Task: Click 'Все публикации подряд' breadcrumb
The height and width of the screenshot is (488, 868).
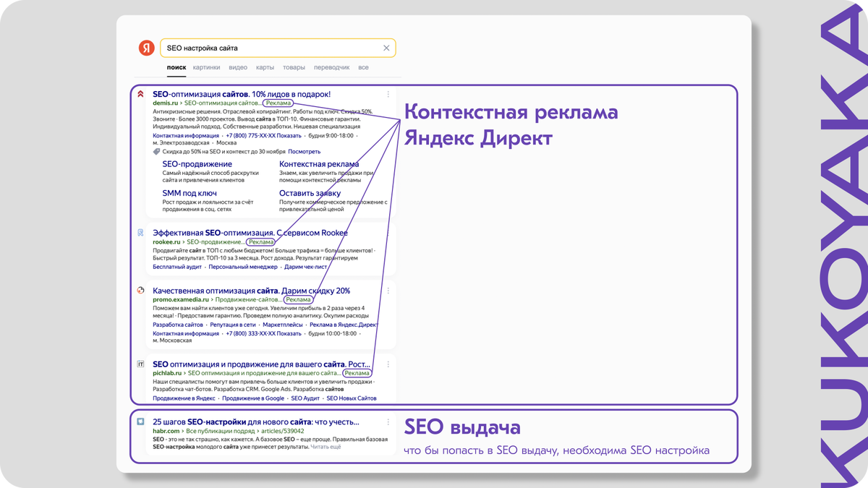Action: 220,432
